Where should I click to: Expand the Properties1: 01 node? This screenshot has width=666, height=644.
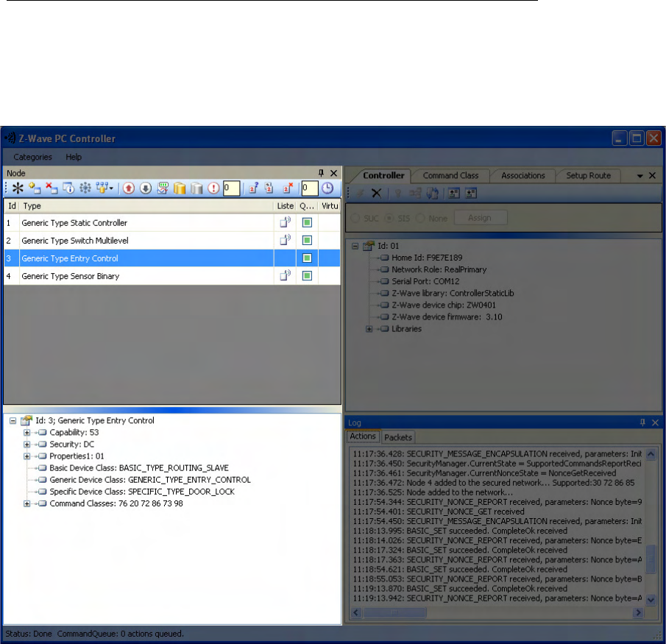pos(26,456)
